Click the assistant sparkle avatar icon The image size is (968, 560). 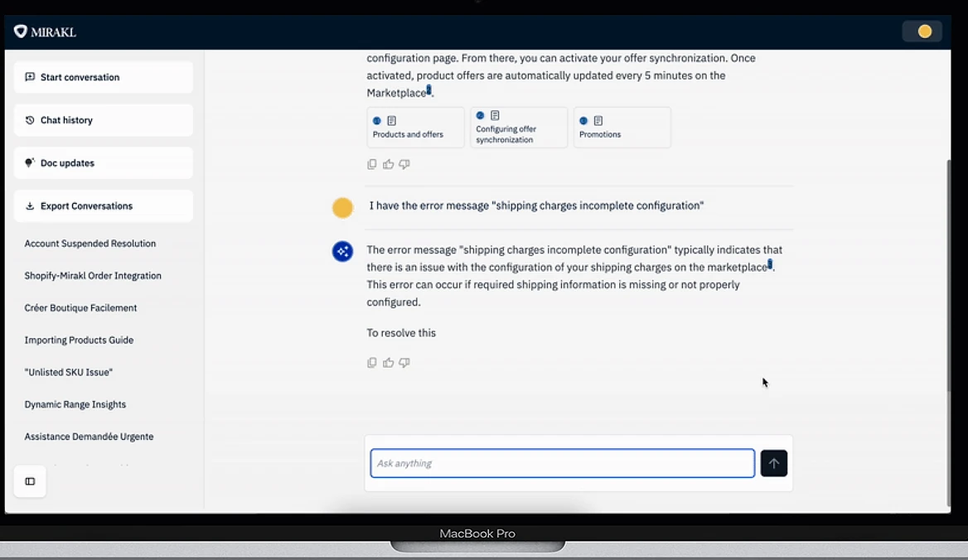342,251
